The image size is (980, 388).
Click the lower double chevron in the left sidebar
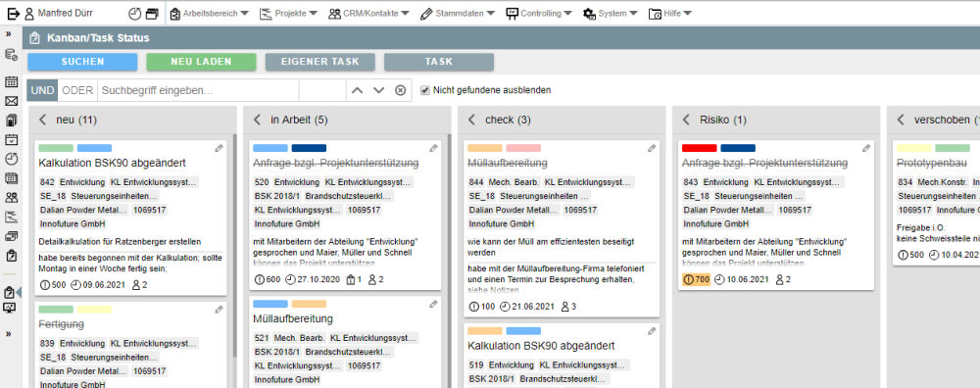pos(9,334)
